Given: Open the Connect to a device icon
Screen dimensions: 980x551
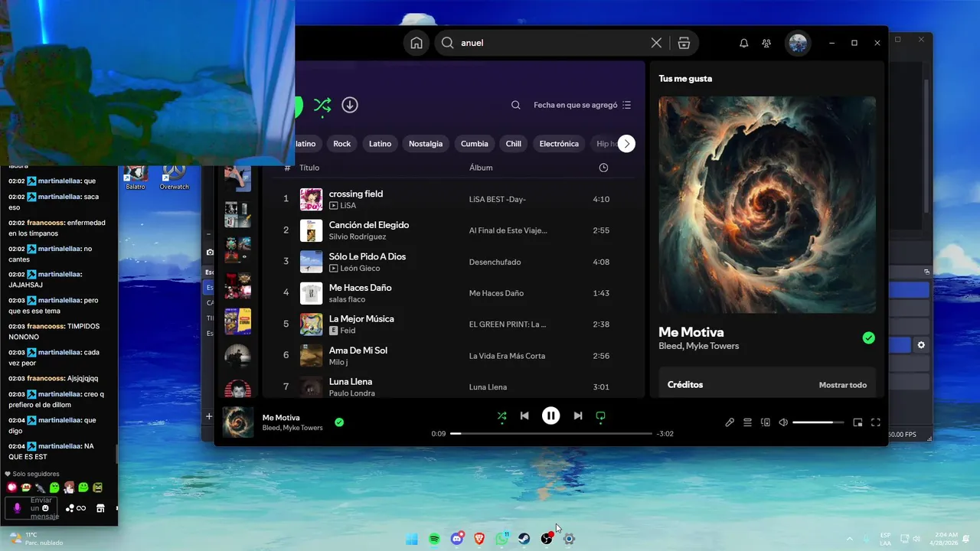Looking at the screenshot, I should pos(765,422).
